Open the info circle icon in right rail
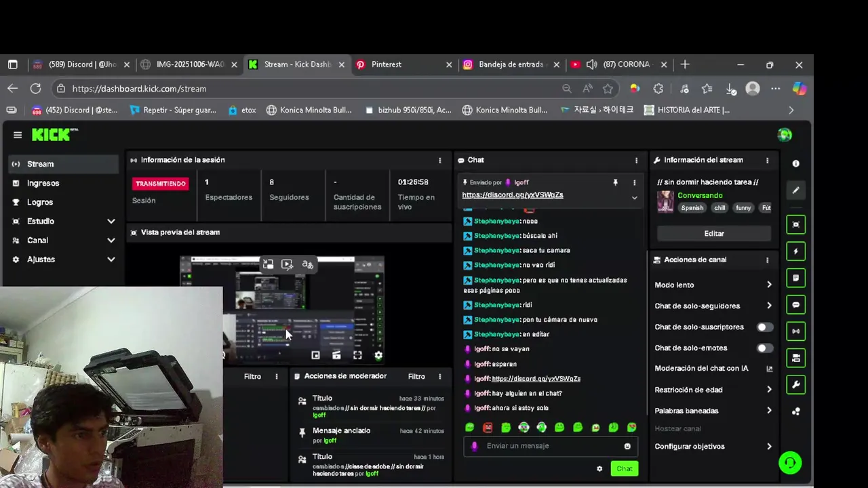This screenshot has height=488, width=868. (x=795, y=163)
